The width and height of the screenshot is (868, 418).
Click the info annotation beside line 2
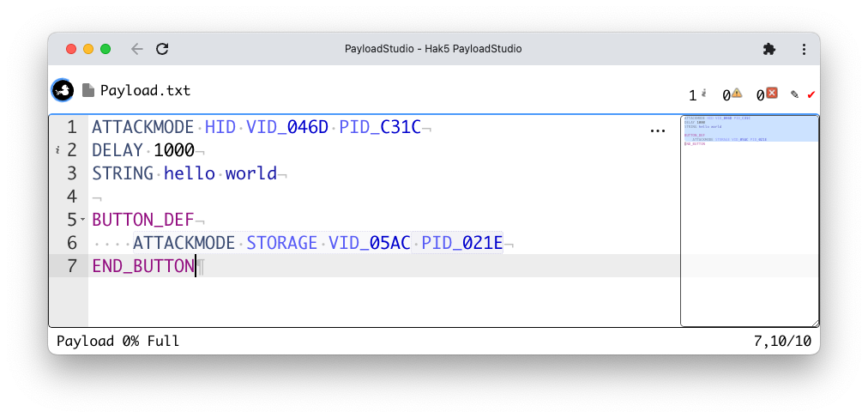(57, 150)
